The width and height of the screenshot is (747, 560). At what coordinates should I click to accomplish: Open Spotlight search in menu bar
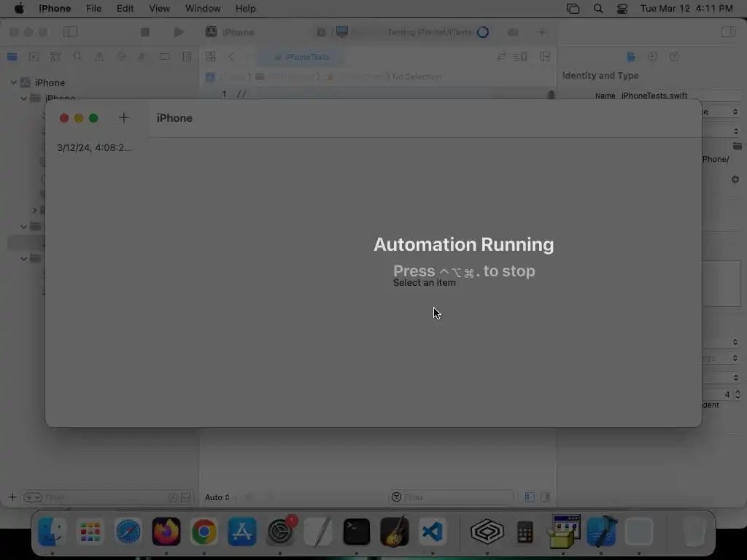tap(598, 9)
